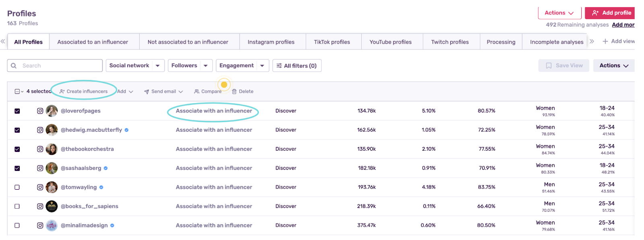Click the Instagram icon beside @minalimadesign

40,226
